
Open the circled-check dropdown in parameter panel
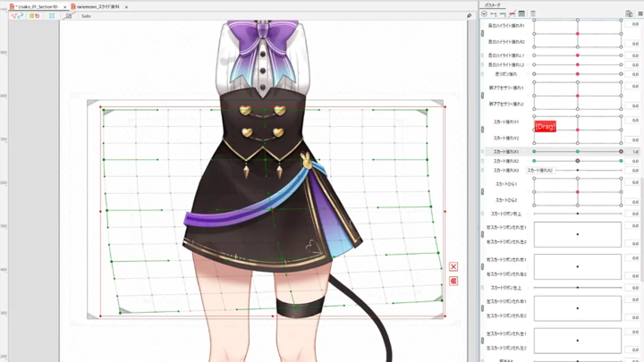pyautogui.click(x=484, y=14)
